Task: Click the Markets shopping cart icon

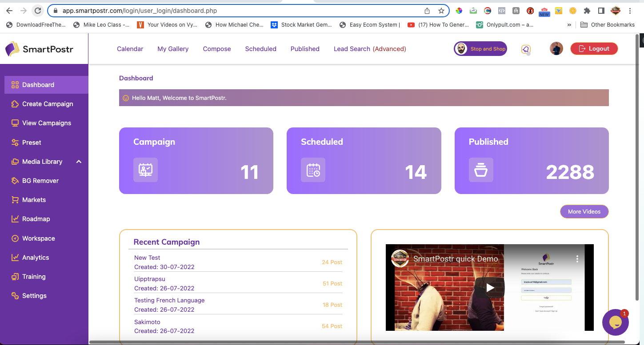Action: (x=15, y=200)
